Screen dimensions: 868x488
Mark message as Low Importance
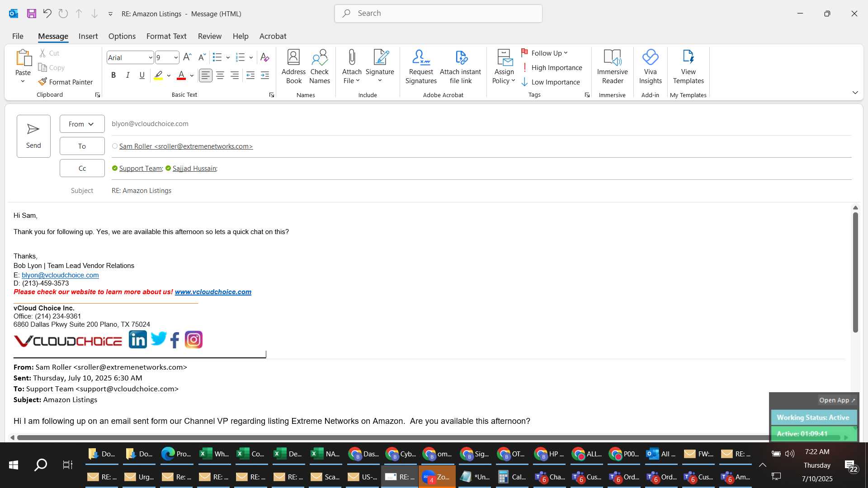tap(551, 82)
